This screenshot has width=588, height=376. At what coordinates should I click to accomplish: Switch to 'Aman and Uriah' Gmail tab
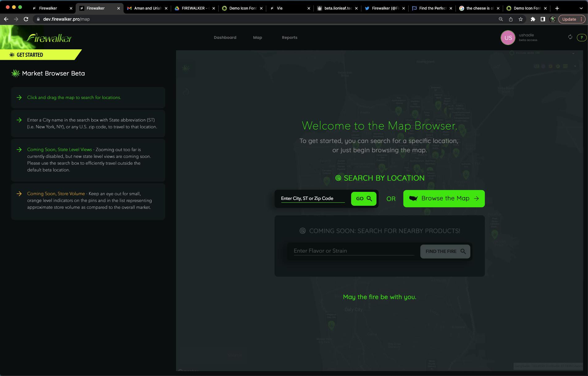point(147,8)
